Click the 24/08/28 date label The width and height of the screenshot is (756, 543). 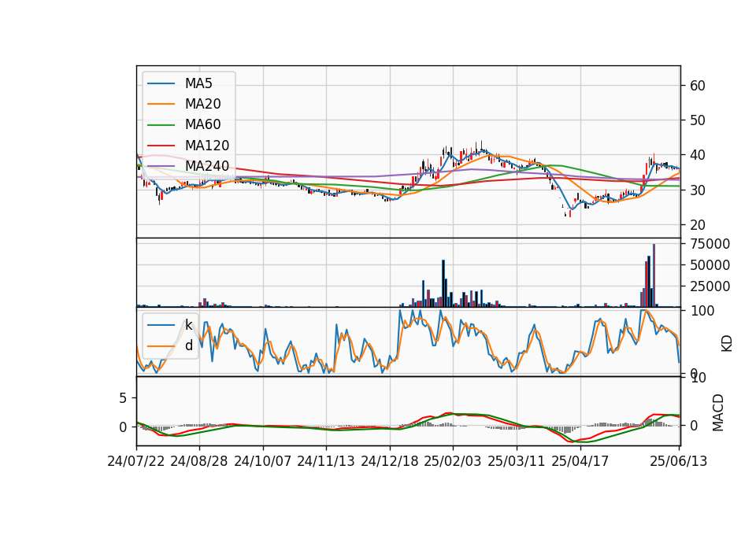(x=199, y=461)
